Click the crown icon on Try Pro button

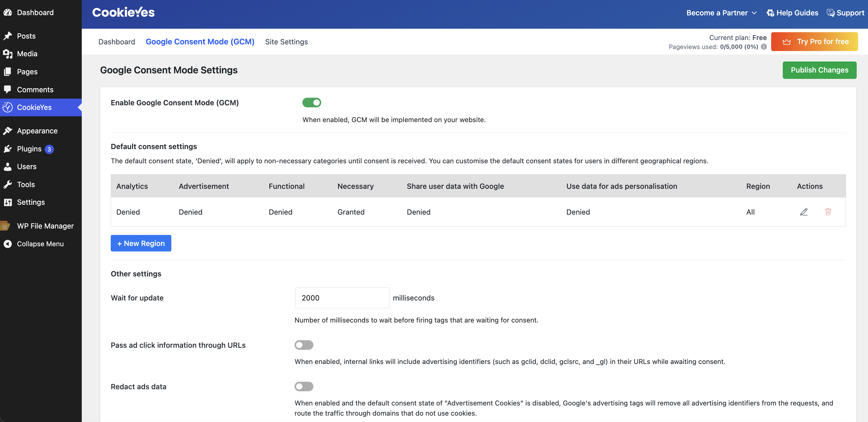click(x=787, y=42)
